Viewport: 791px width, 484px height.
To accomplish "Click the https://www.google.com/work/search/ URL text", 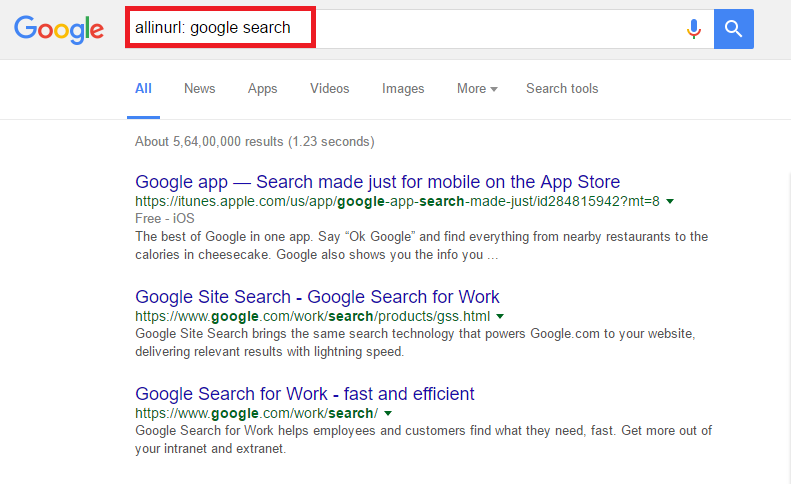I will 256,413.
